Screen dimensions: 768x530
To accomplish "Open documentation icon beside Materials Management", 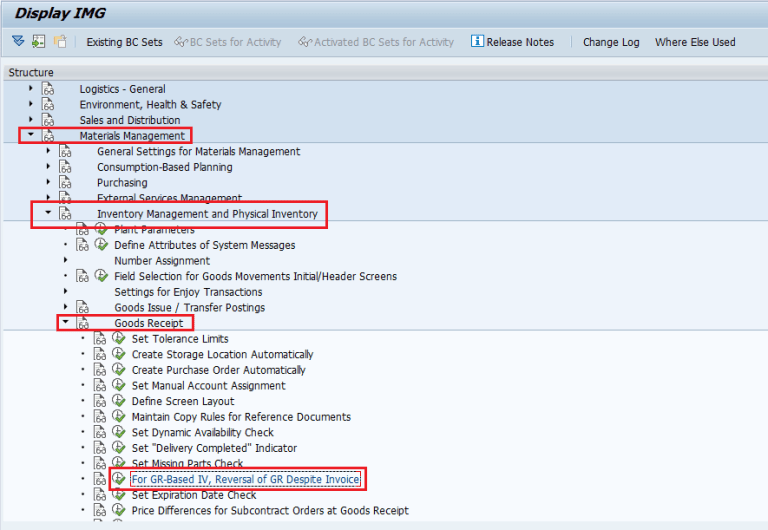I will [x=48, y=136].
